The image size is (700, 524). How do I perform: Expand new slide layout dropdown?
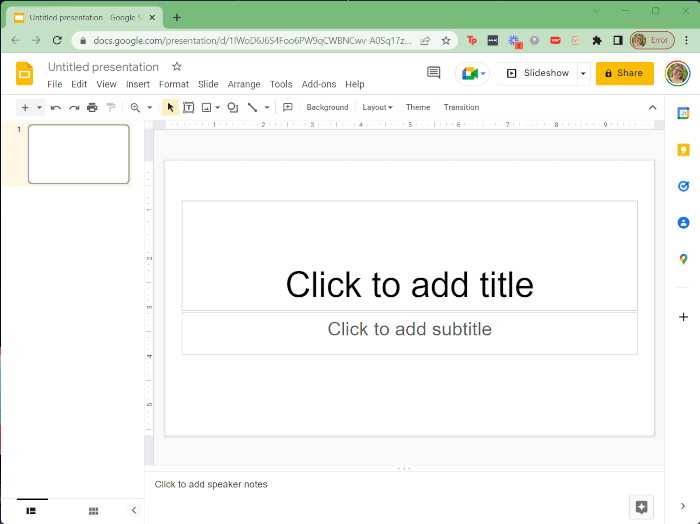click(x=39, y=108)
